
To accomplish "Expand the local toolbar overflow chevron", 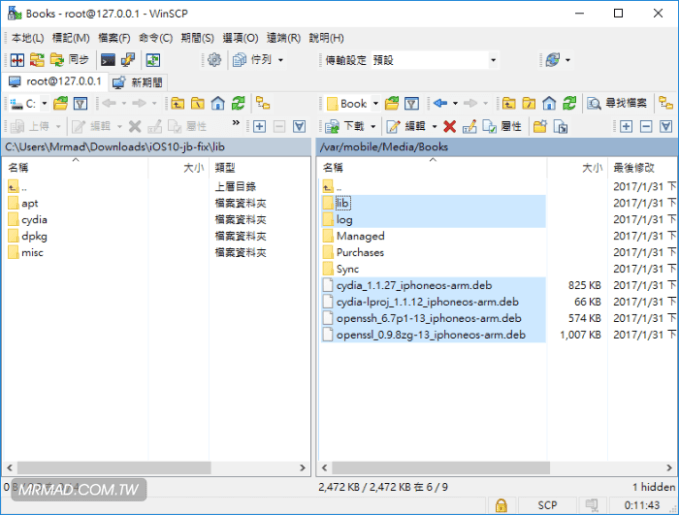I will (x=236, y=123).
